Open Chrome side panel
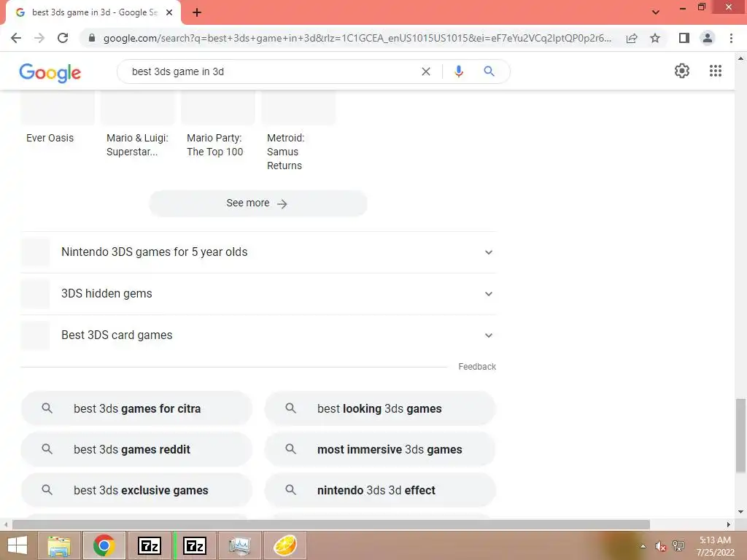Viewport: 747px width, 560px height. 684,38
